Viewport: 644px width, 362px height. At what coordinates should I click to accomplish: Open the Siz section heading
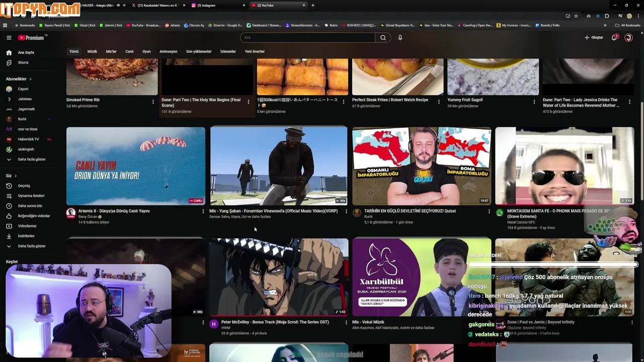click(11, 175)
